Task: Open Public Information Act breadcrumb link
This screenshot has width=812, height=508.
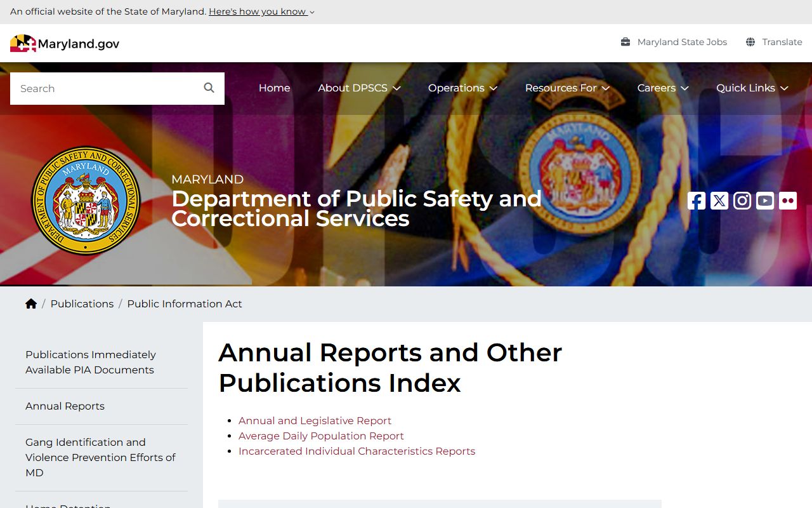Action: pyautogui.click(x=185, y=304)
